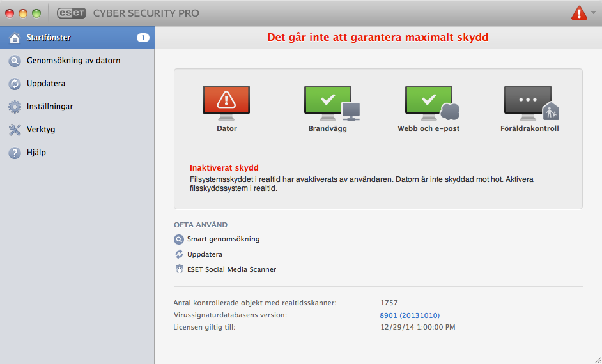Click the Inaktiverat skydd heading
This screenshot has width=602, height=364.
coord(224,167)
